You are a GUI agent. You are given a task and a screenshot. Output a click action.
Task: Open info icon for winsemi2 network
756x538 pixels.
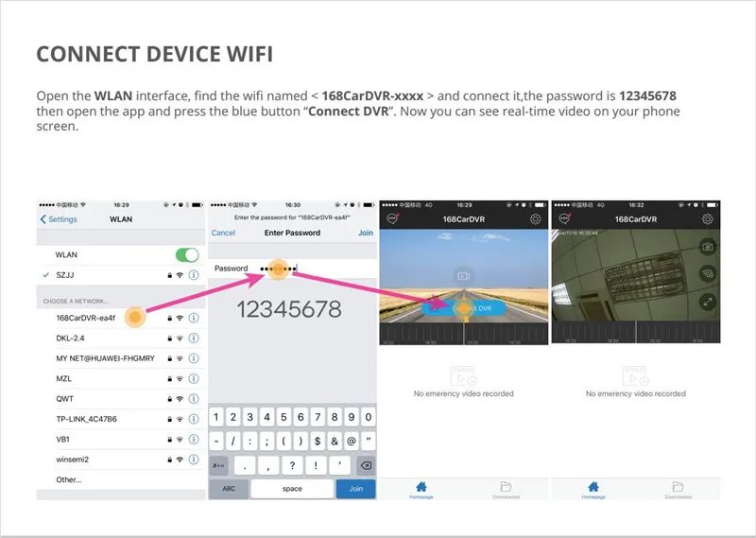coord(194,460)
